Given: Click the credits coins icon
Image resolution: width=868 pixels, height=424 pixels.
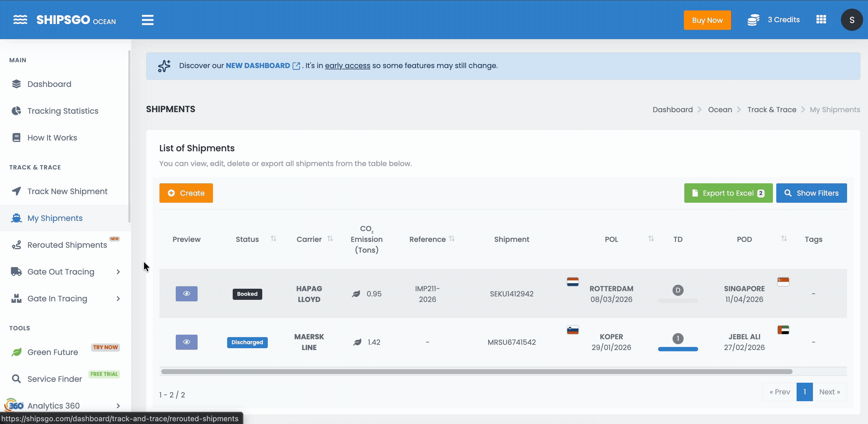Looking at the screenshot, I should 753,20.
